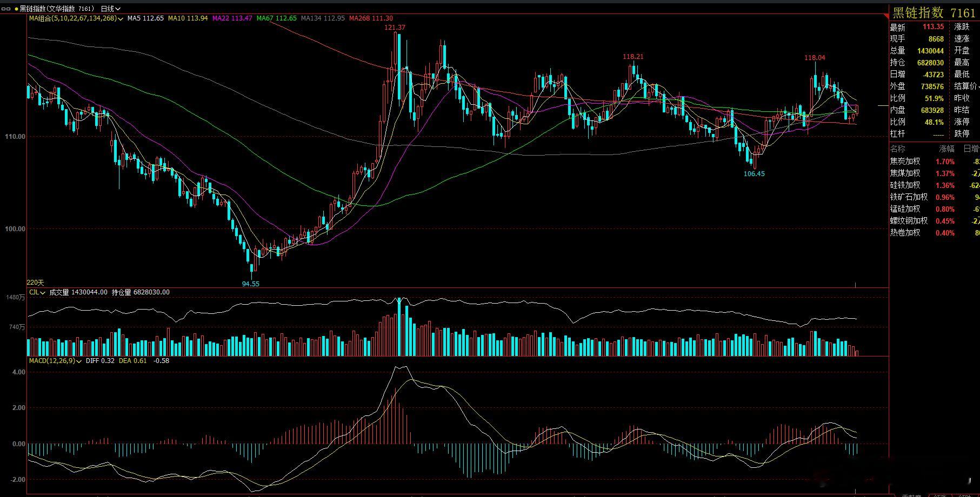Open the CJL volume indicator dropdown
The height and width of the screenshot is (497, 980).
pos(37,292)
